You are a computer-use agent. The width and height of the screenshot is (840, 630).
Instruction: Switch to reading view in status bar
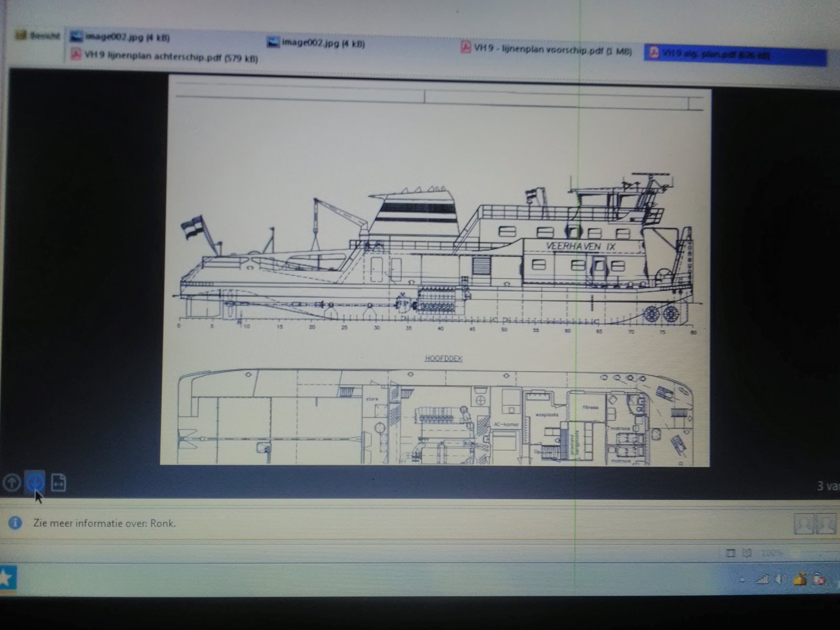click(747, 553)
